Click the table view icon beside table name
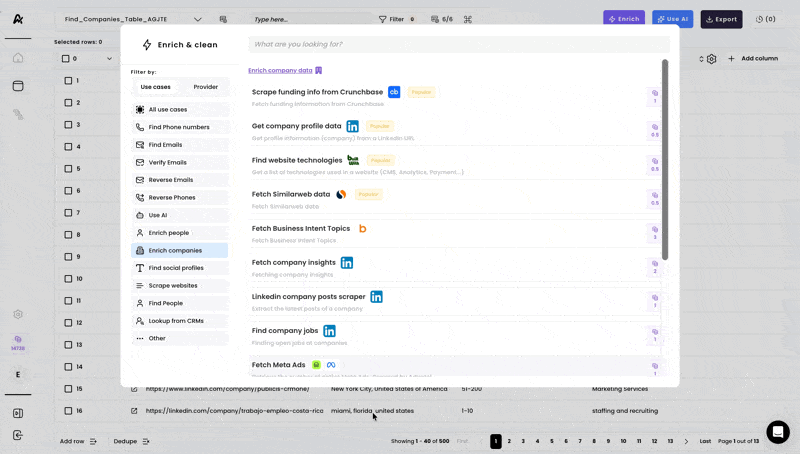This screenshot has height=454, width=800. pos(223,19)
